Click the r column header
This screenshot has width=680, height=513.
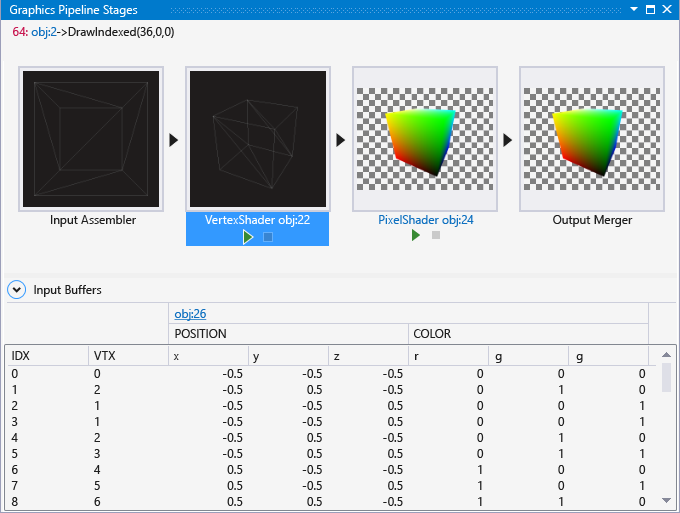click(448, 356)
